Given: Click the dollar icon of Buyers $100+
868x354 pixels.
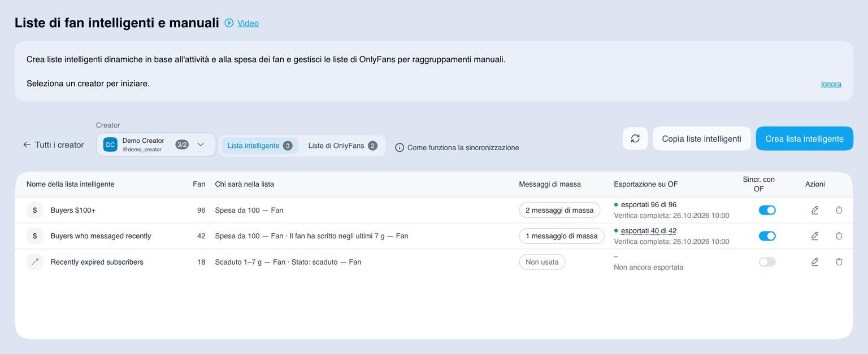Looking at the screenshot, I should pyautogui.click(x=35, y=210).
